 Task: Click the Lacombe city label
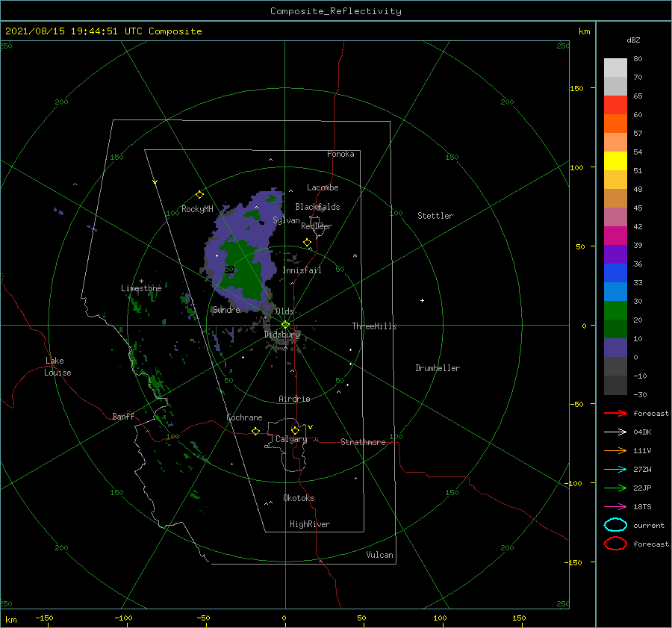323,187
